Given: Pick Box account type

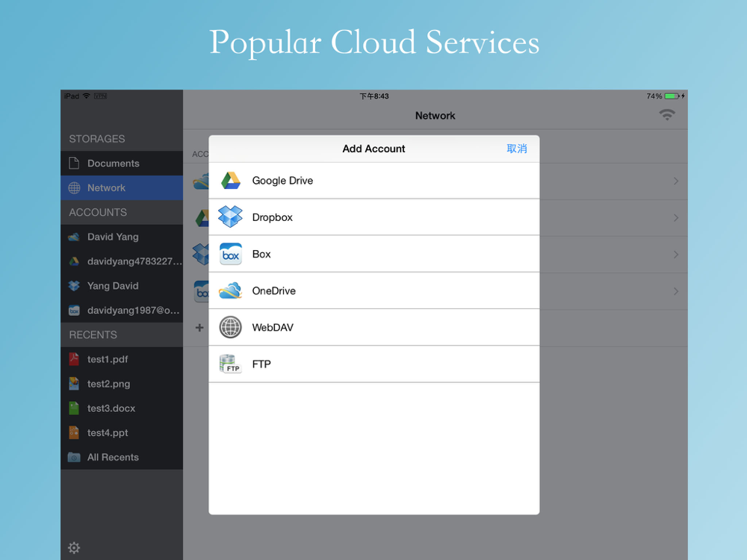Looking at the screenshot, I should point(374,254).
